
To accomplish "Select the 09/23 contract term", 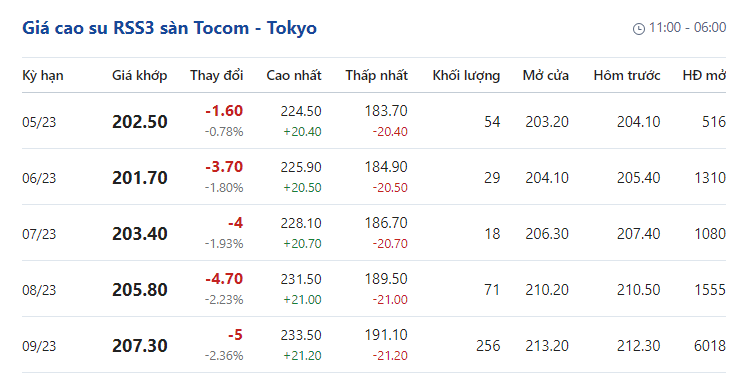I will (39, 346).
